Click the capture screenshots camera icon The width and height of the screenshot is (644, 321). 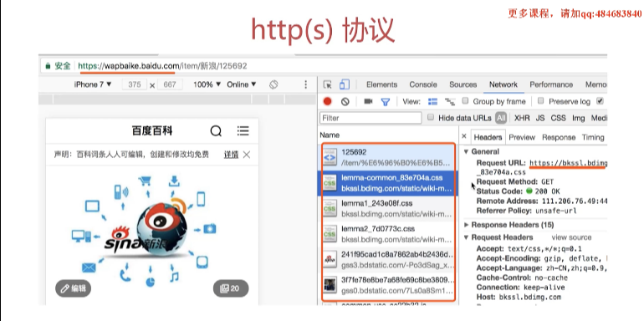coord(368,101)
